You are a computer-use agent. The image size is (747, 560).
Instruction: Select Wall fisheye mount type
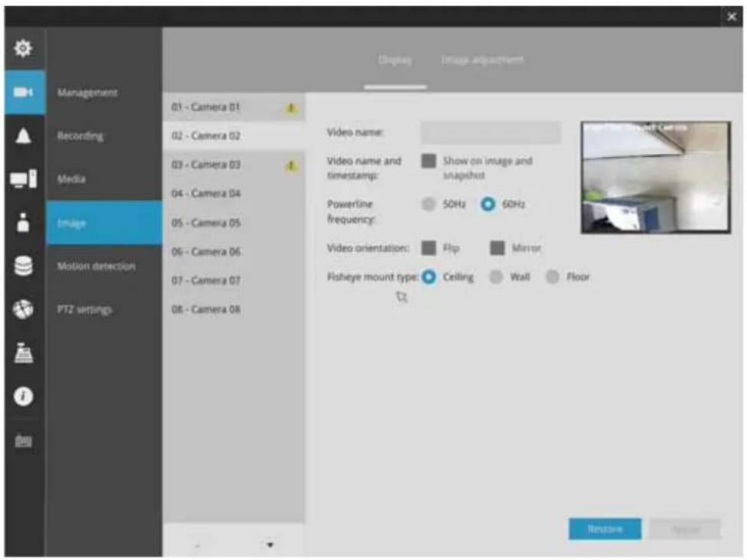(x=496, y=277)
